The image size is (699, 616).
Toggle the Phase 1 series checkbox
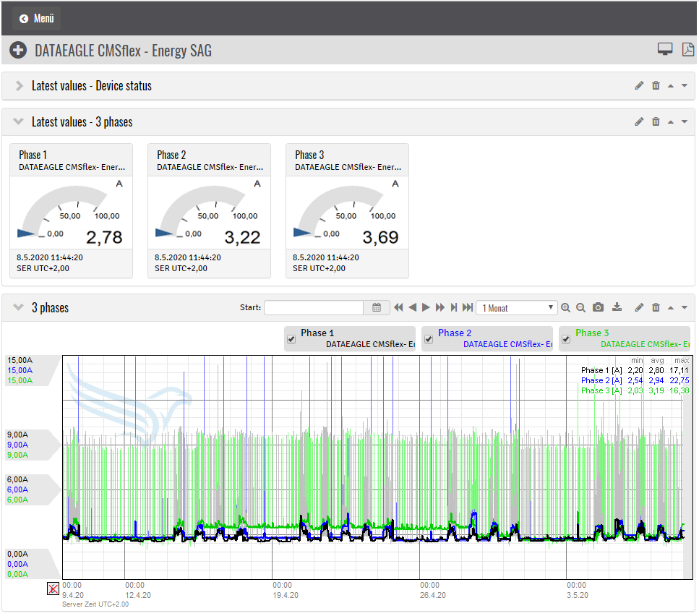(x=291, y=339)
